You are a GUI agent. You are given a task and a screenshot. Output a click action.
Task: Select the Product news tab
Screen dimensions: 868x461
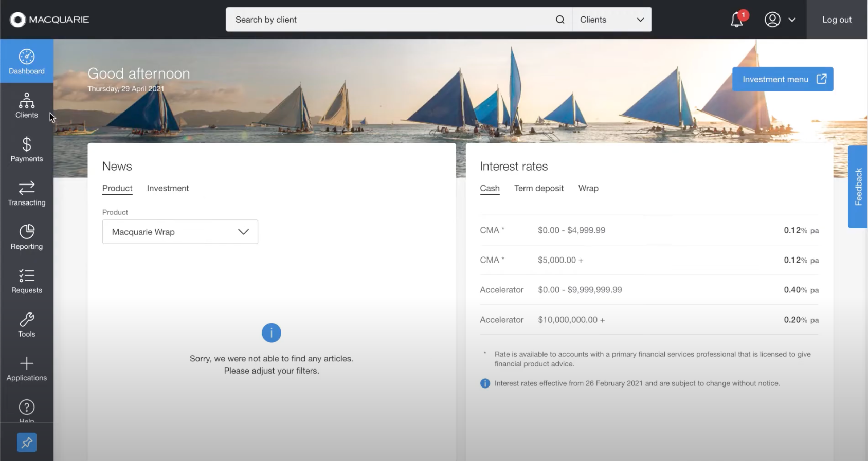tap(117, 189)
